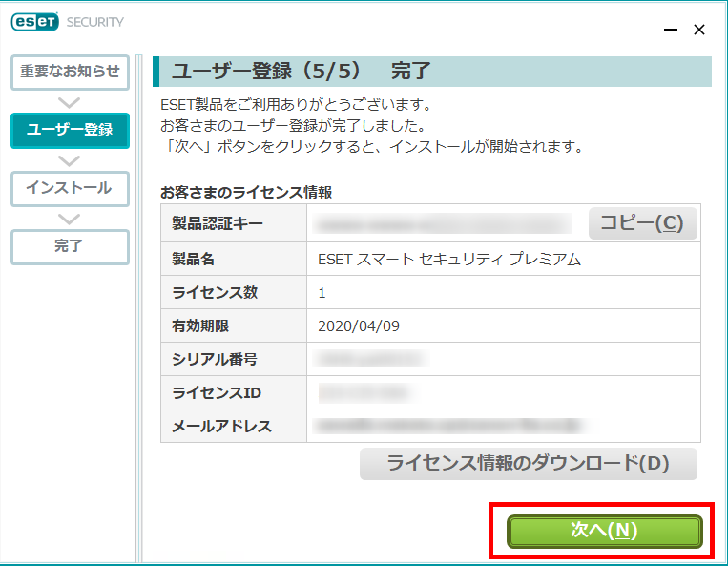Download license info via ライセンス情報のダウンロード(D)
The width and height of the screenshot is (728, 566).
point(529,464)
